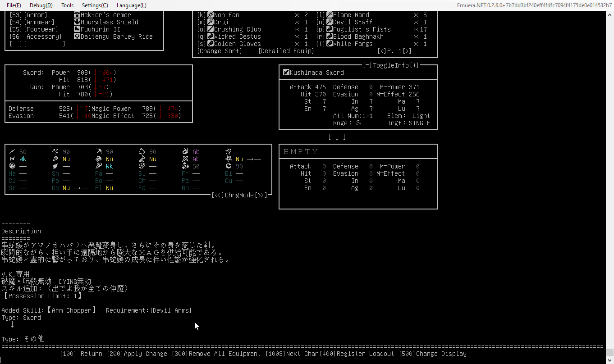
Task: Click [100] Return
Action: coord(81,354)
